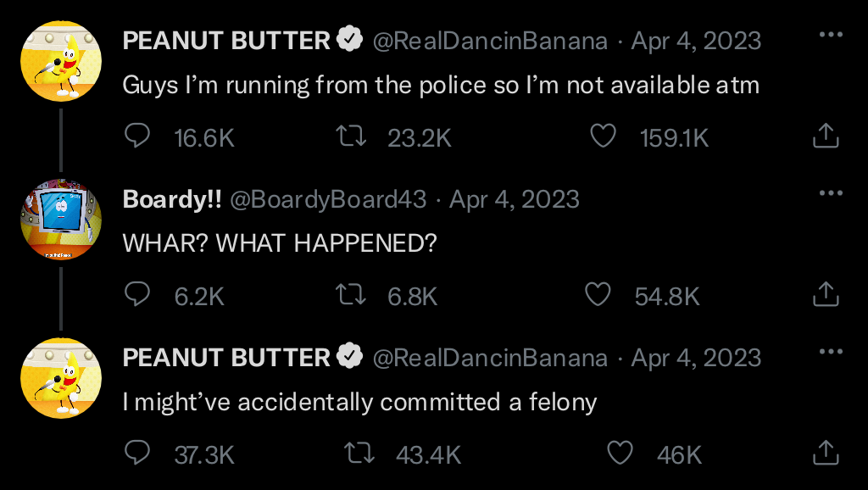868x490 pixels.
Task: Like the felony tweet with 46K likes
Action: (x=620, y=453)
